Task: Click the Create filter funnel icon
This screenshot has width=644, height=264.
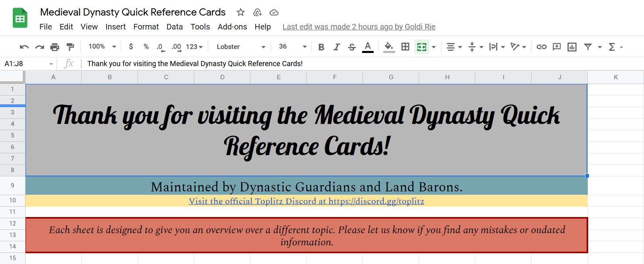Action: coord(588,47)
